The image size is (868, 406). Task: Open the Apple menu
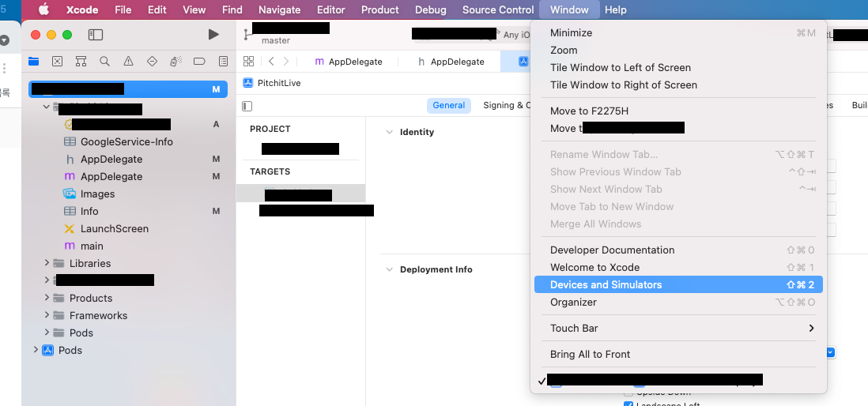(43, 9)
